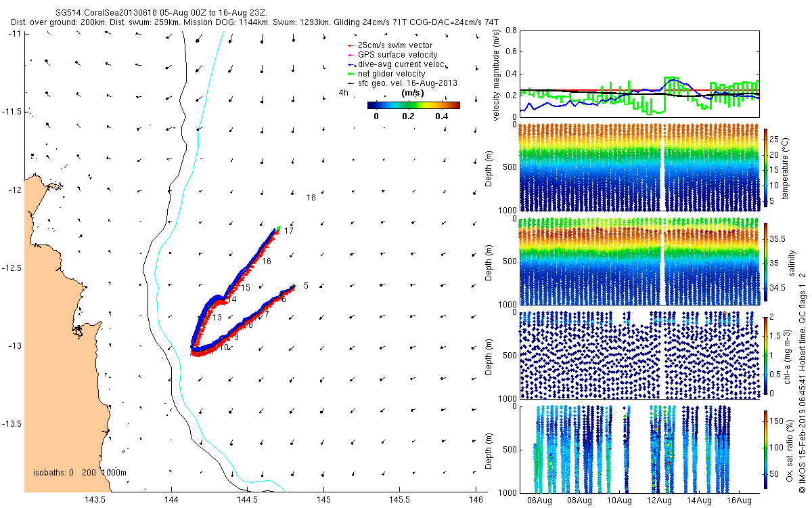Click the black sfc geo. vel. legend marker
812x508 pixels.
(x=350, y=83)
